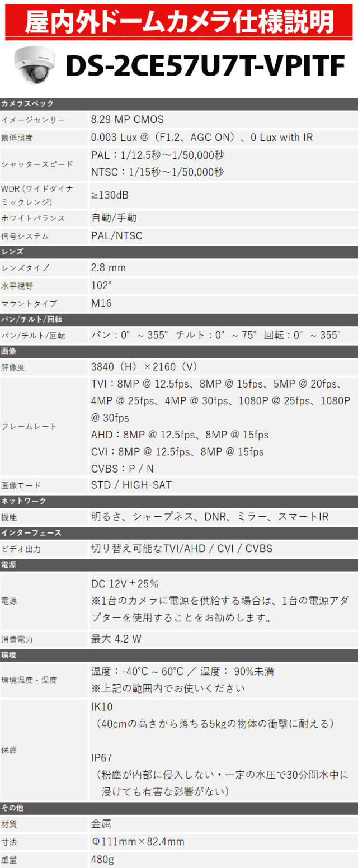Select the STD / HIGH-SAT image mode value
This screenshot has width=358, height=868.
click(131, 485)
